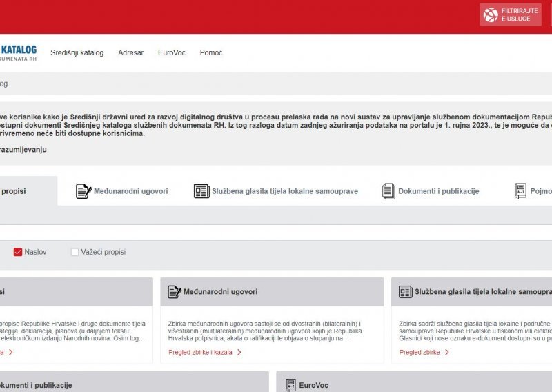Viewport: 552px width, 392px height.
Task: Expand Pregled zbirke arrow in Službena glasila
Action: click(x=446, y=352)
